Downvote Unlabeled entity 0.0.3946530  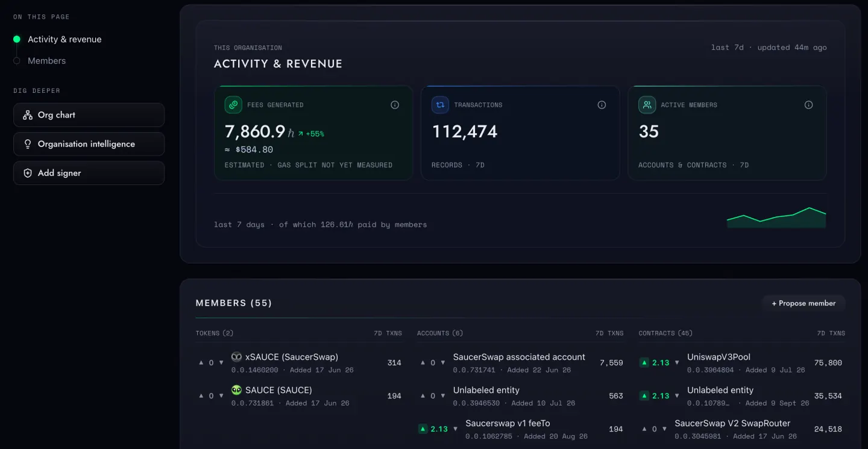tap(443, 396)
